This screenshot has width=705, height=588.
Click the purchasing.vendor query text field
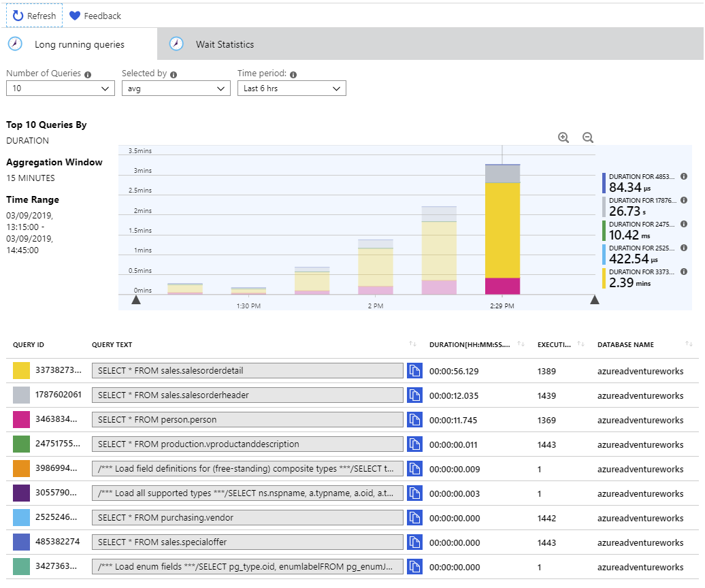coord(247,517)
